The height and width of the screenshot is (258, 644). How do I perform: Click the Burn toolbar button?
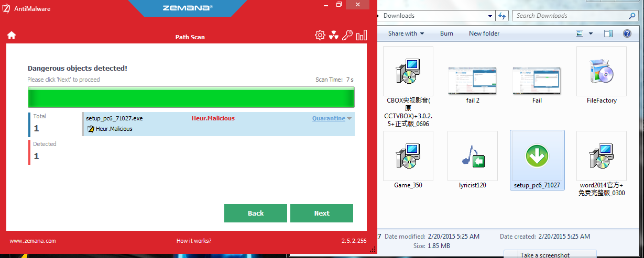tap(446, 33)
